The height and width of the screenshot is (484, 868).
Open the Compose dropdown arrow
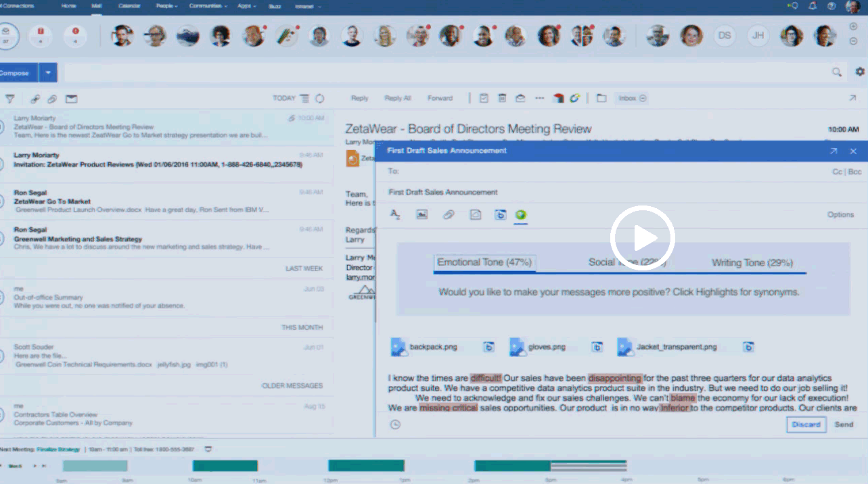(48, 72)
